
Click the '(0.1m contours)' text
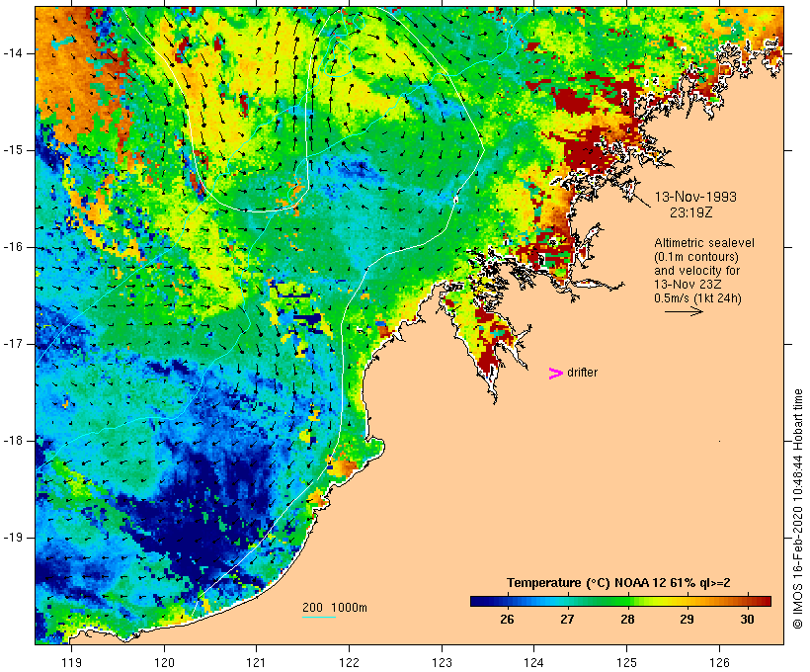696,257
